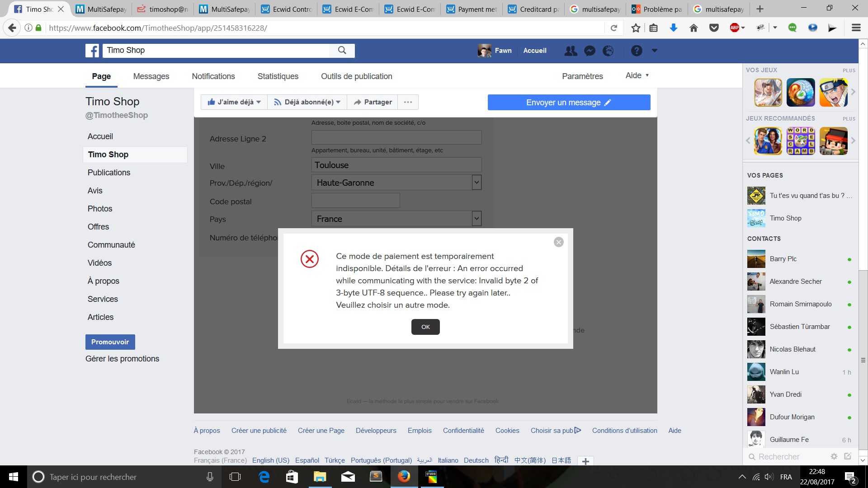Open the Prov./Dép./région dropdown
Viewport: 868px width, 488px height.
point(396,183)
